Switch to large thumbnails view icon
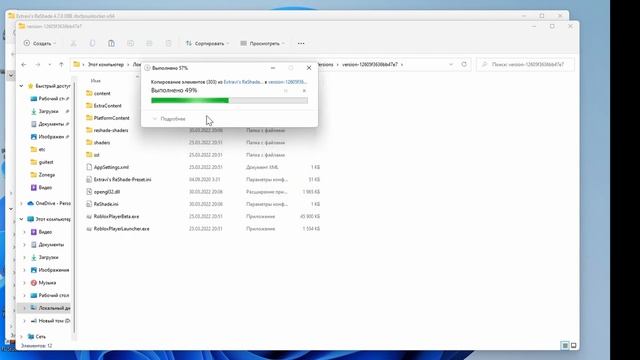This screenshot has width=640, height=360. (573, 346)
